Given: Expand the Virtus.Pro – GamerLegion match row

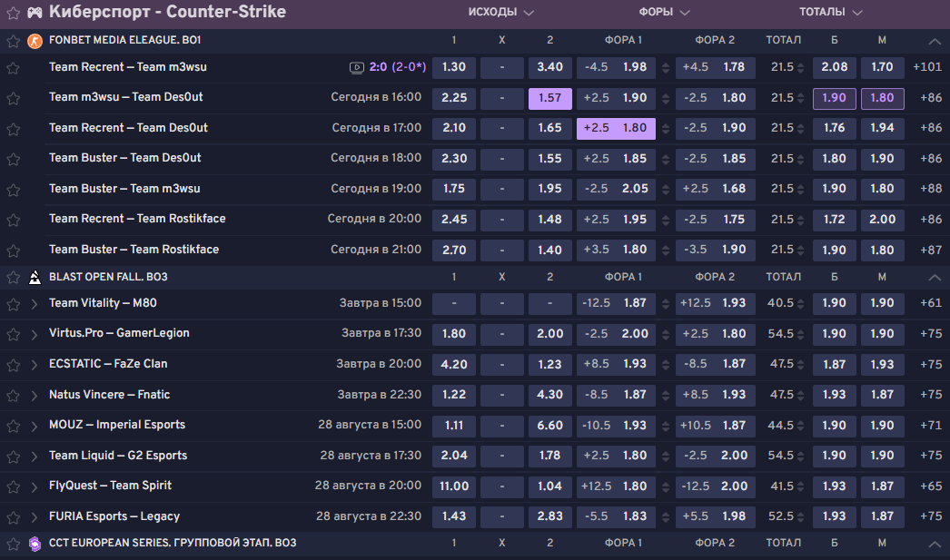Looking at the screenshot, I should click(x=35, y=334).
